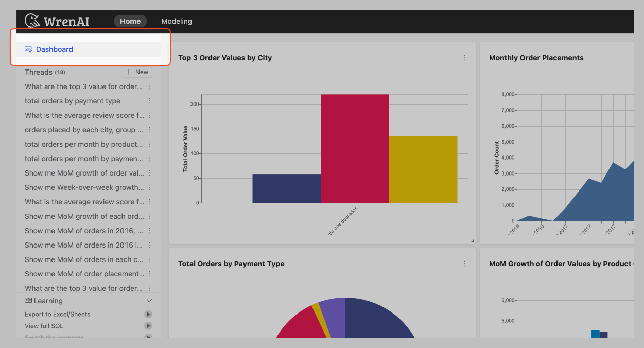
Task: Open options for 'Show me MoM of orders in 2016 i'
Action: pos(149,245)
